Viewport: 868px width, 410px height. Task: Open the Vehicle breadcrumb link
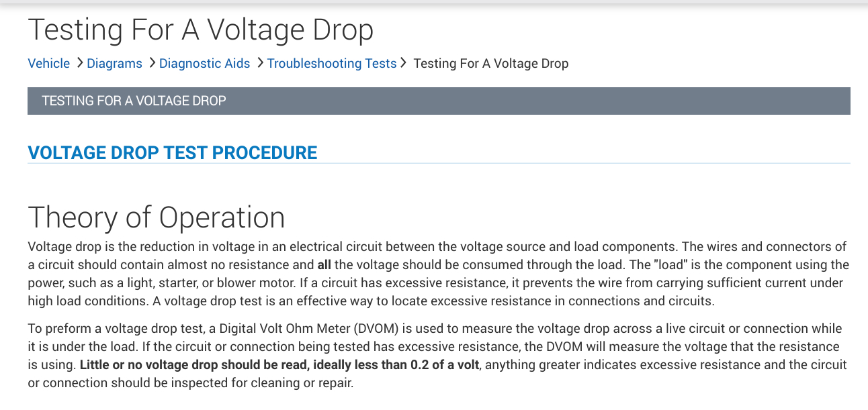(x=48, y=63)
